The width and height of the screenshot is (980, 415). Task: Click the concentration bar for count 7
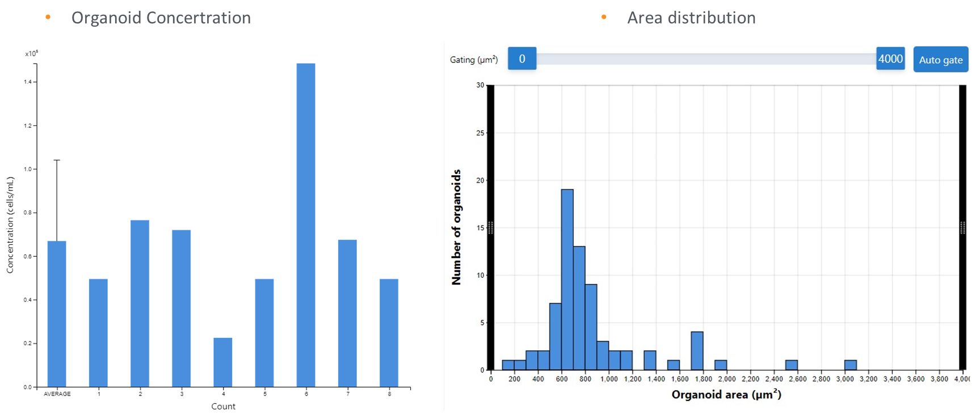click(x=347, y=314)
